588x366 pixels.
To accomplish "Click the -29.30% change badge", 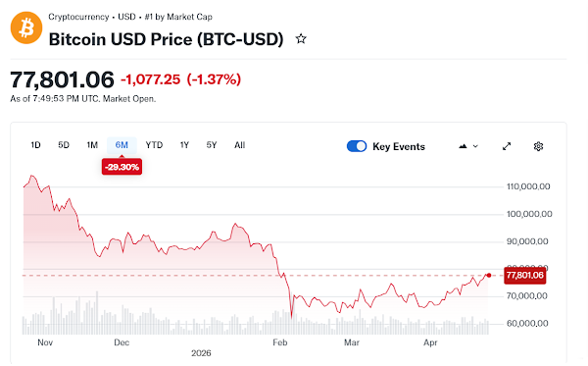I will click(122, 167).
